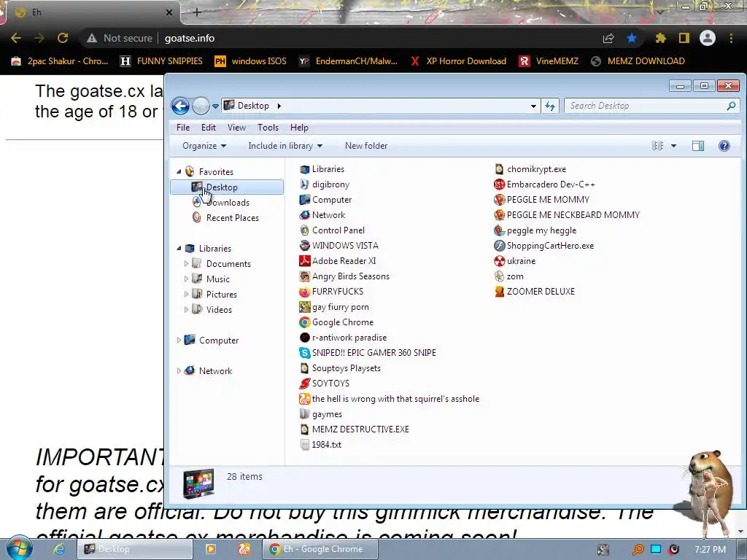The width and height of the screenshot is (747, 560).
Task: Select the ShoppingCartHero.exe icon
Action: pyautogui.click(x=499, y=246)
